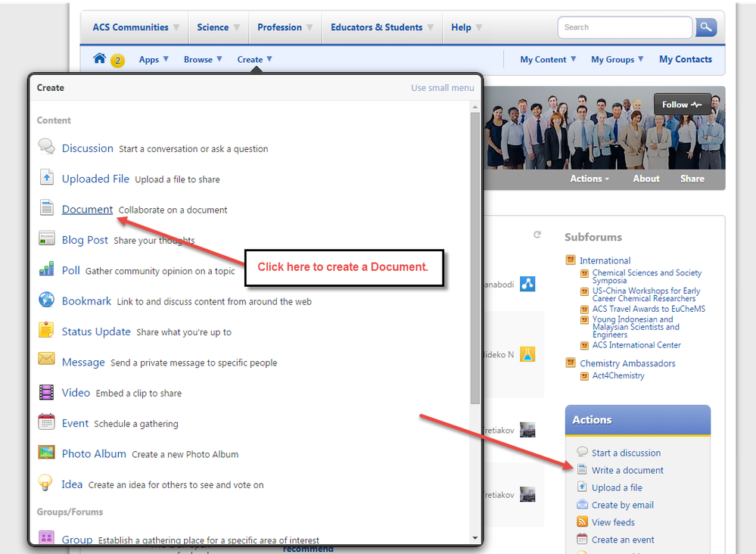Click the Photo Album picture icon
Viewport: 756px width, 554px height.
click(x=47, y=453)
